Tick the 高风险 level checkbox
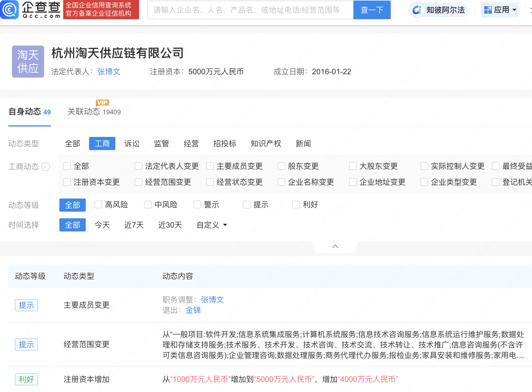 [98, 205]
